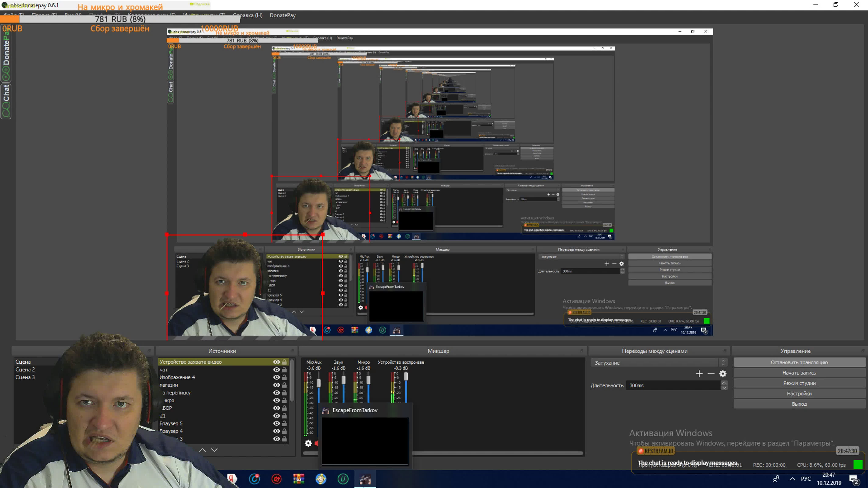
Task: Click Начать запись button
Action: coord(799,373)
